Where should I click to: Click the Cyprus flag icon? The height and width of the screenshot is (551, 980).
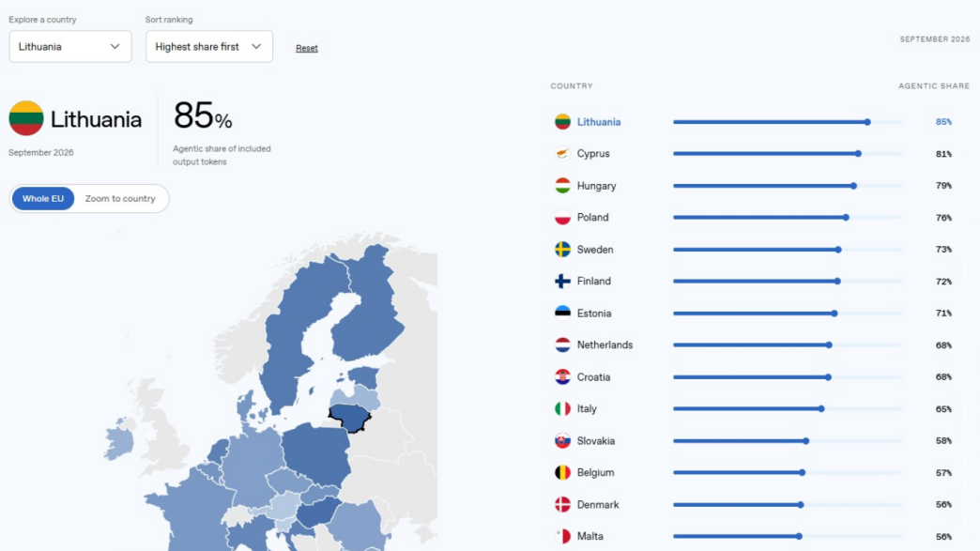(x=562, y=154)
